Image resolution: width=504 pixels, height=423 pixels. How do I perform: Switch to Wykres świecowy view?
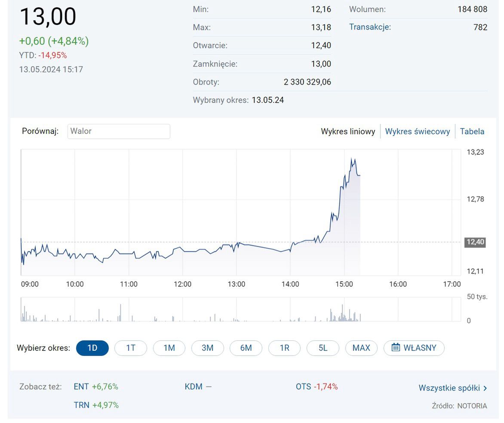click(x=417, y=132)
